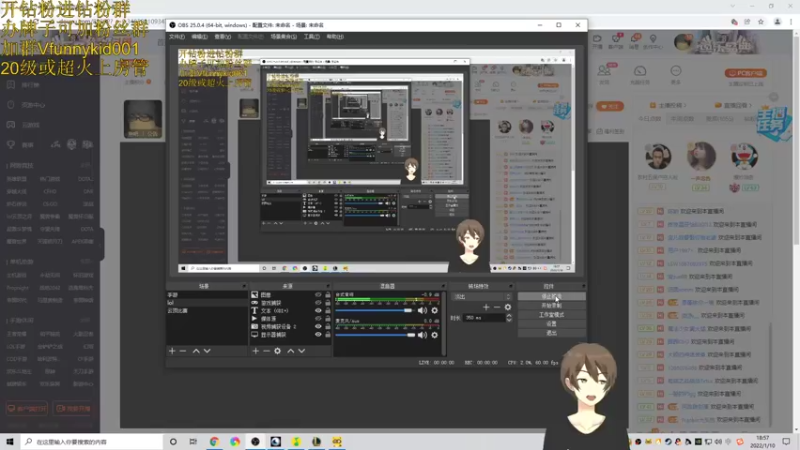This screenshot has height=450, width=800.
Task: Click the 退出 exit button in Controls
Action: [552, 333]
